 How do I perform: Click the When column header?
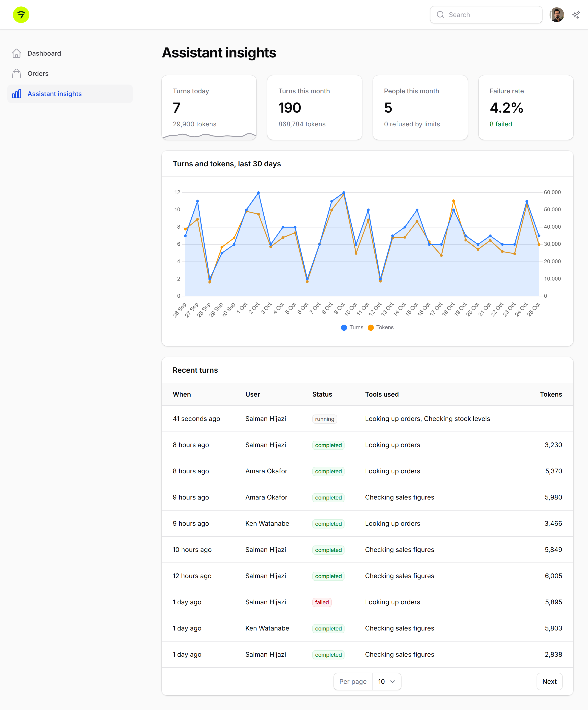pos(182,394)
